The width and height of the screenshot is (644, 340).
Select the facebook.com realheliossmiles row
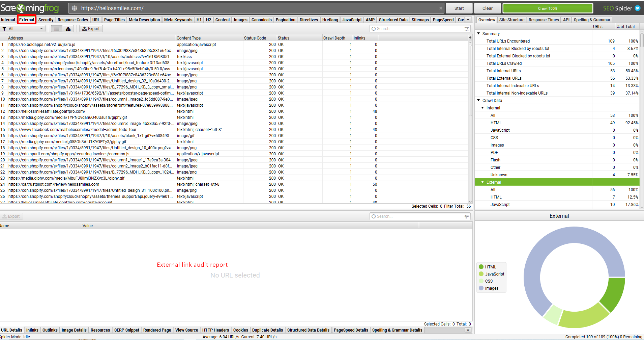coord(234,129)
